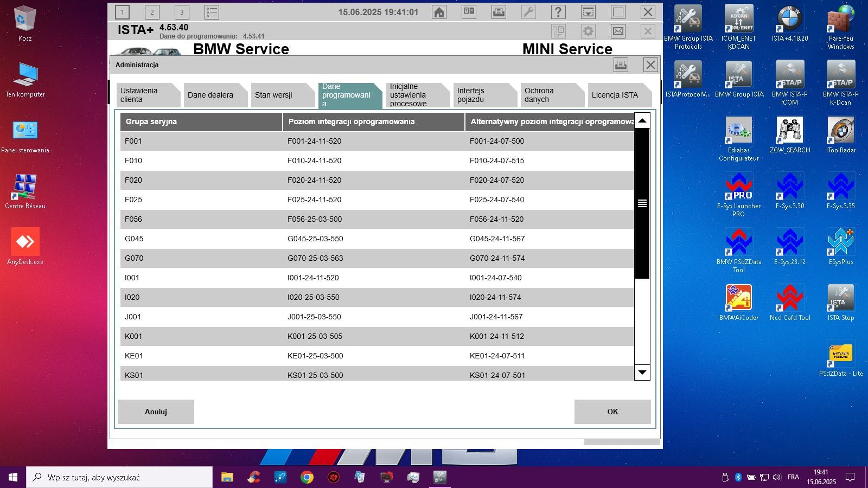Select Dane programowania tab

click(x=350, y=95)
